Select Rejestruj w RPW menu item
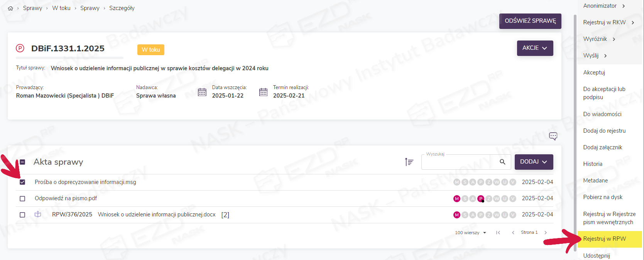The width and height of the screenshot is (644, 260). [604, 239]
